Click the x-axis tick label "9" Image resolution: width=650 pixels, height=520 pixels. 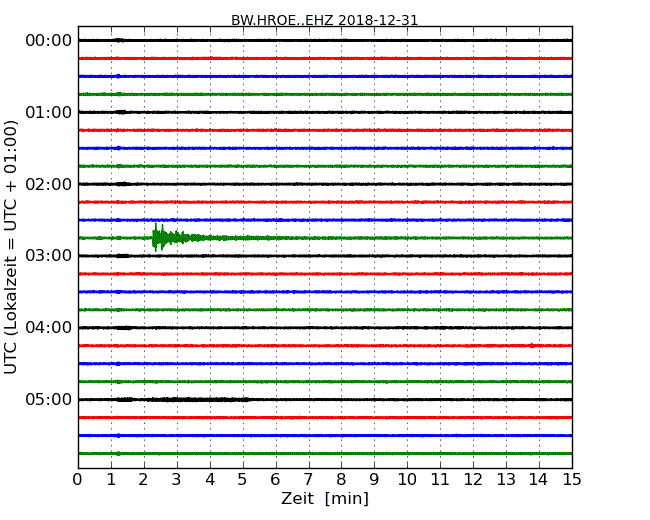(374, 480)
